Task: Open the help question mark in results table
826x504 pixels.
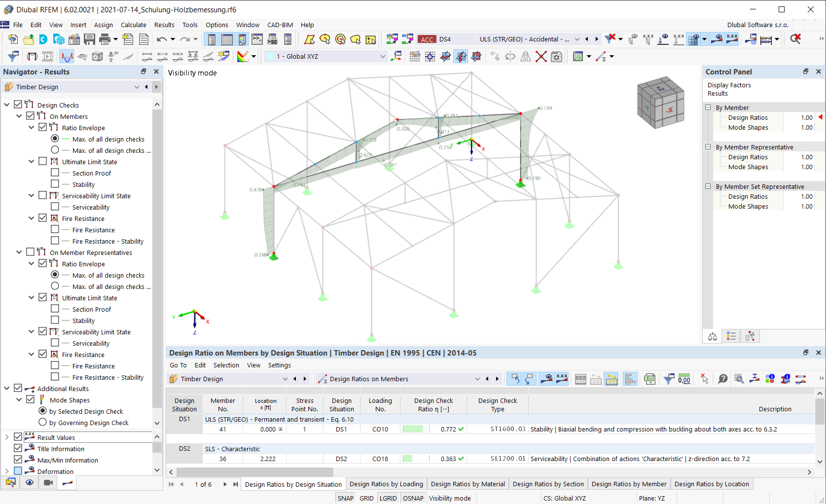Action: point(723,379)
